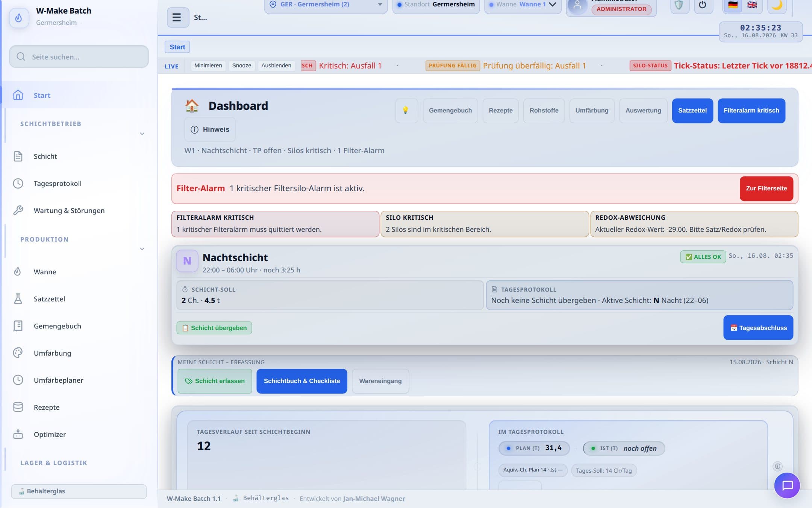Click the Dashboard house icon
Viewport: 812px width, 508px height.
point(192,106)
